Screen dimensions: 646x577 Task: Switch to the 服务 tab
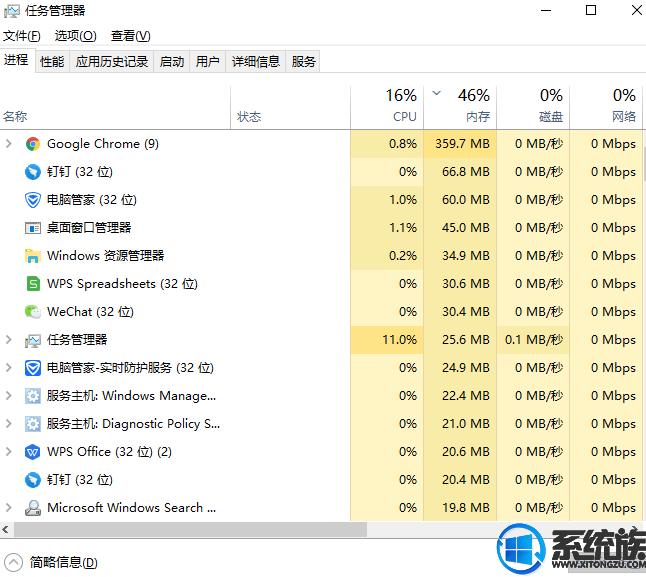pyautogui.click(x=303, y=62)
